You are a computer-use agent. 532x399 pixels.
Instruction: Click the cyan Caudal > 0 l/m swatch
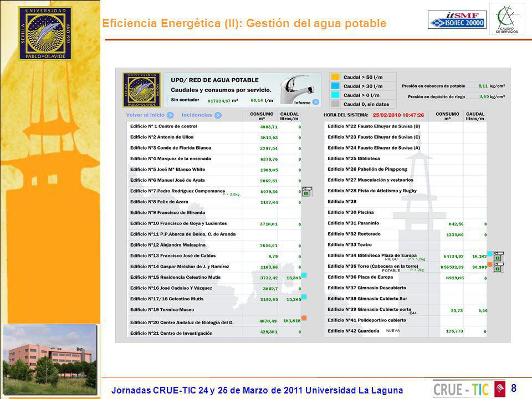tap(335, 95)
